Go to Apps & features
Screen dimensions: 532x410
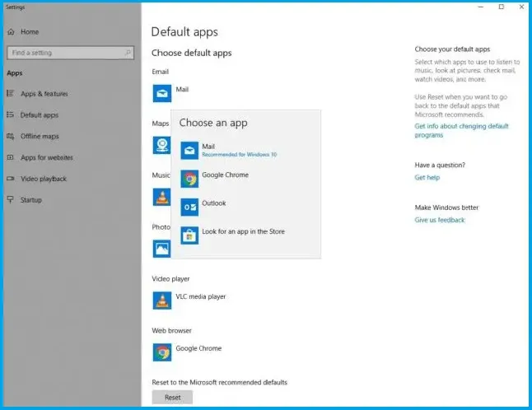44,94
